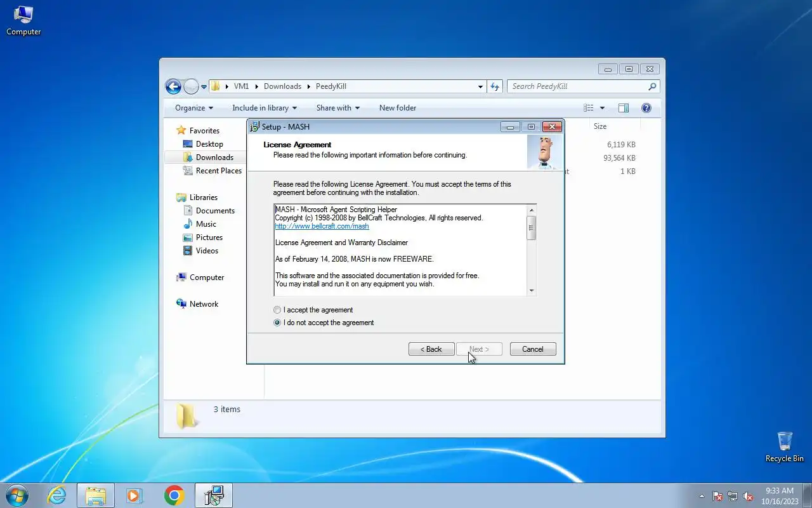Screen dimensions: 812x508
Task: Open Documents library in sidebar
Action: (x=215, y=211)
